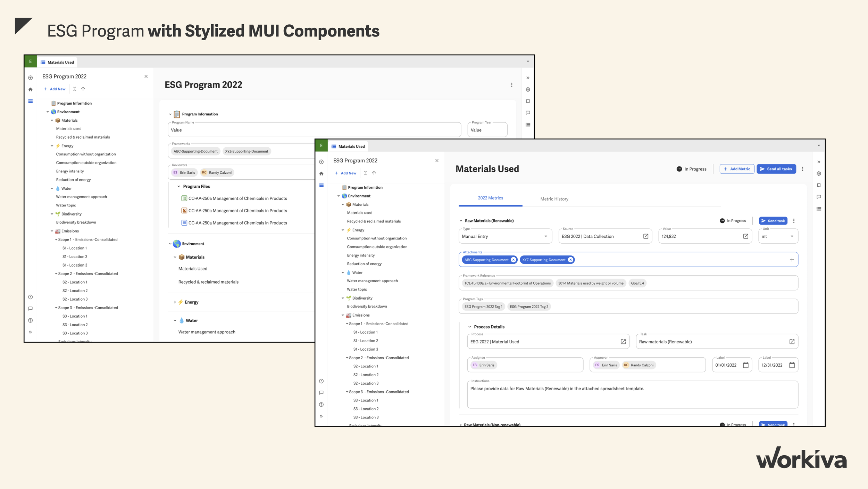The image size is (868, 489).
Task: Open Value field external link icon
Action: click(x=745, y=236)
